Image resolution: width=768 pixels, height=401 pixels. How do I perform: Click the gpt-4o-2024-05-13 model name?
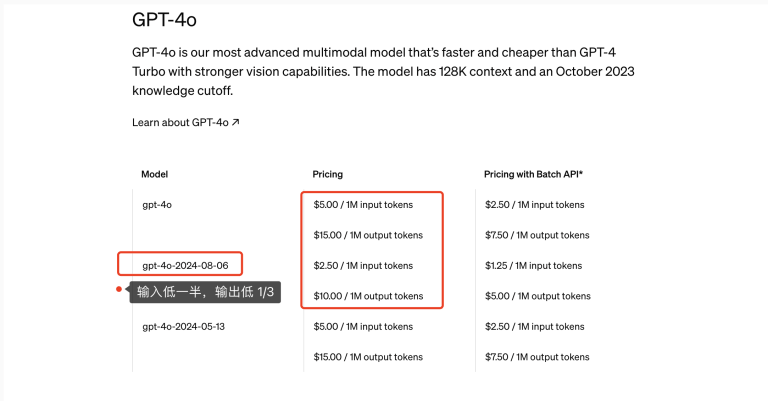coord(183,326)
